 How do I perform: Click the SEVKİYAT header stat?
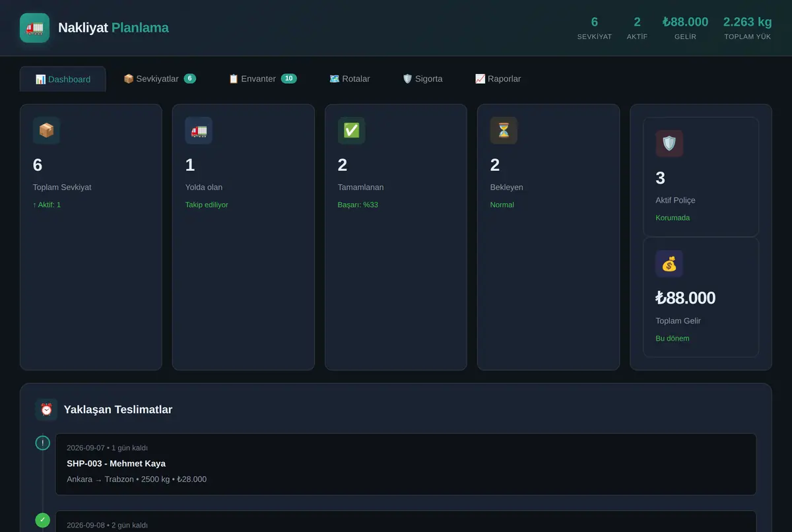click(595, 28)
